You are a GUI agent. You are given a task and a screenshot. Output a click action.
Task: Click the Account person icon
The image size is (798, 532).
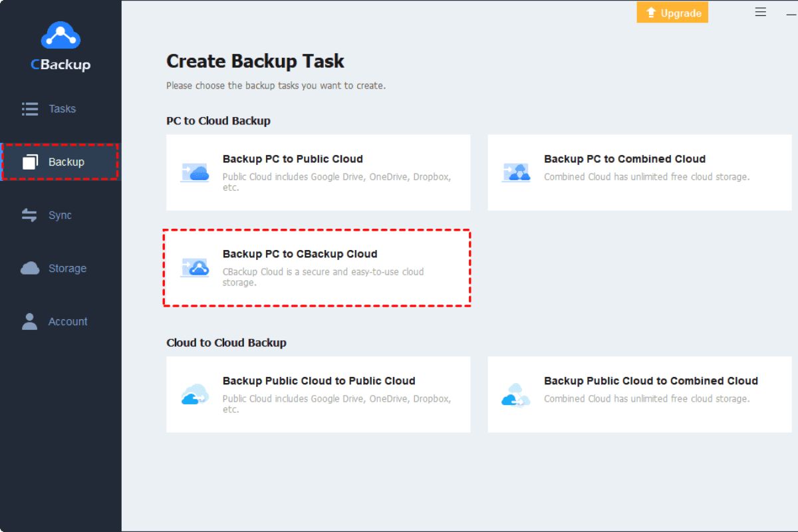[30, 322]
